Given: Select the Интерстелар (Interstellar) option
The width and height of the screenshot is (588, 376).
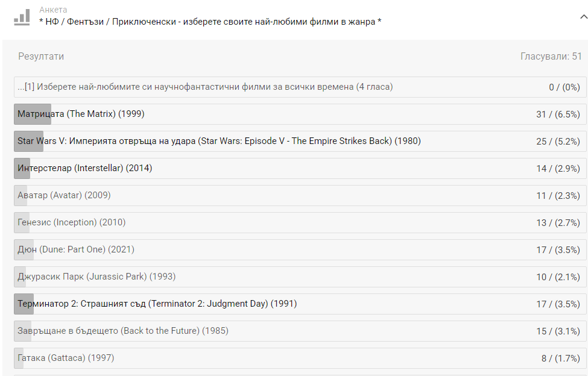Looking at the screenshot, I should point(85,168).
